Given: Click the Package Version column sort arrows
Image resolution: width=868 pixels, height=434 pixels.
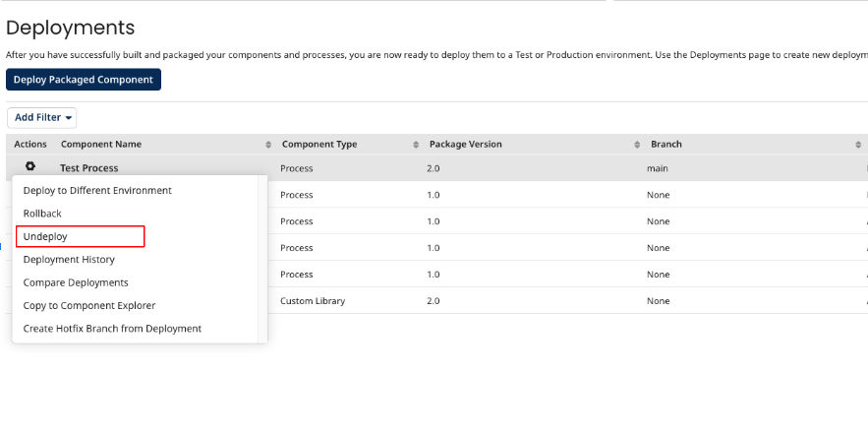Looking at the screenshot, I should (x=637, y=145).
